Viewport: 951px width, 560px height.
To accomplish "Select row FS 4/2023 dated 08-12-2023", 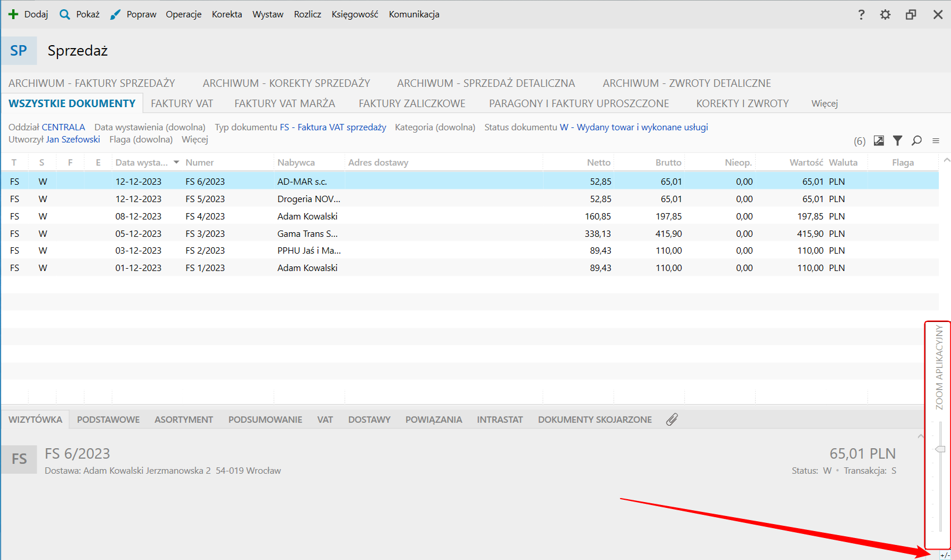I will pos(469,216).
